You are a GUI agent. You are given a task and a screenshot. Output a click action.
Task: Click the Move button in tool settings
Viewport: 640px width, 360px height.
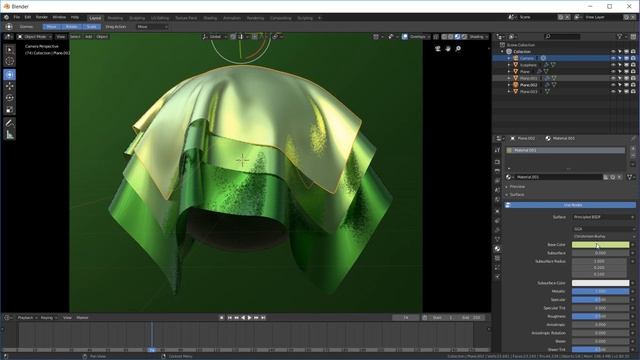51,27
